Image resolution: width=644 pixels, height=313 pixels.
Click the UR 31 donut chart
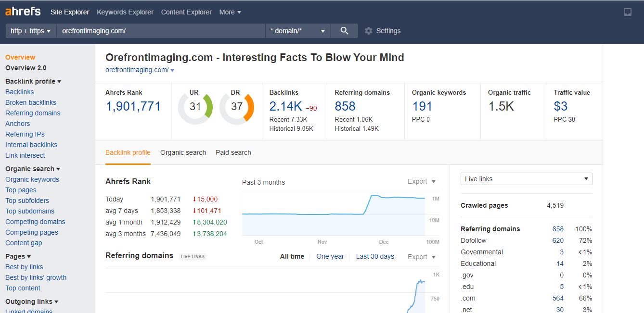point(195,107)
